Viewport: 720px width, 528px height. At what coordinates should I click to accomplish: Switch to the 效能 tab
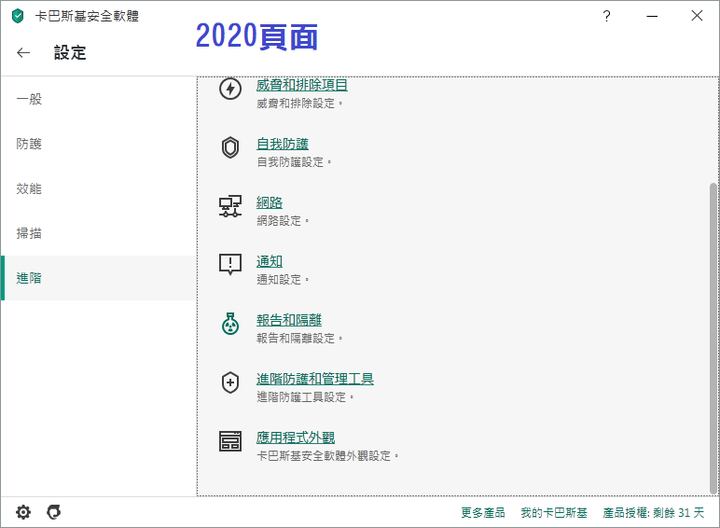(98, 188)
